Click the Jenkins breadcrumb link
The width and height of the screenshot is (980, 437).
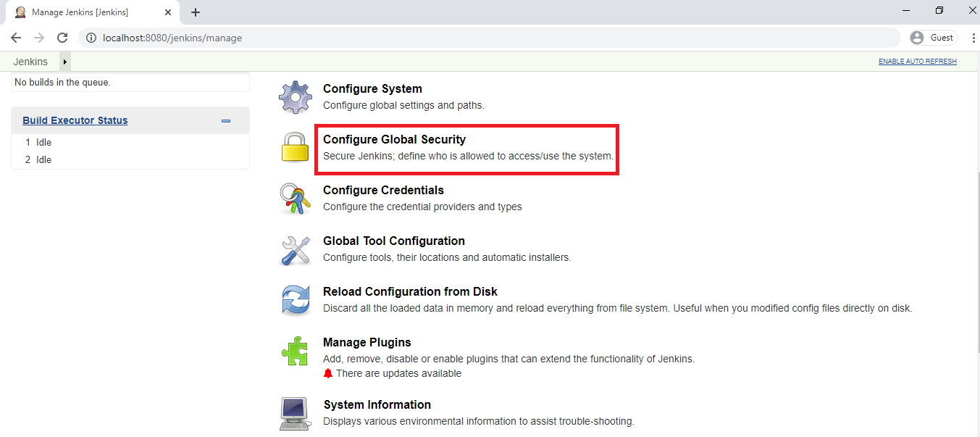(30, 62)
